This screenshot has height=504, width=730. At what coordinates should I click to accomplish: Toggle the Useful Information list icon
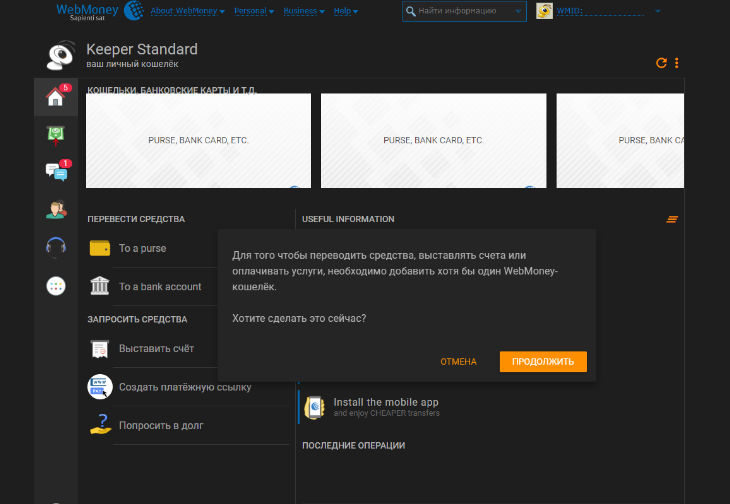pos(672,219)
